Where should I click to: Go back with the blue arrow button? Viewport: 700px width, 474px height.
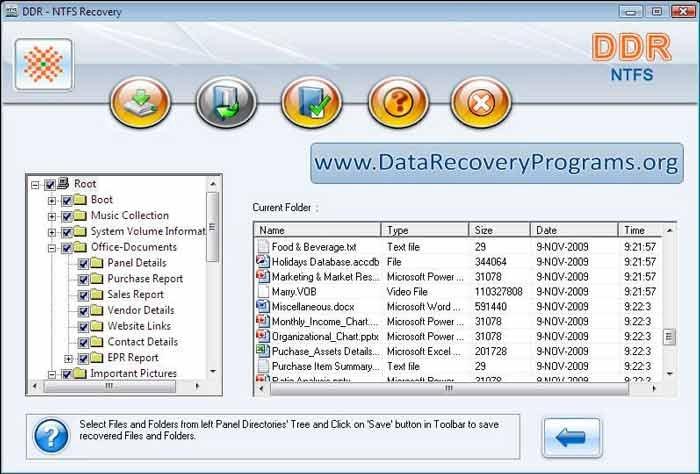tap(571, 438)
